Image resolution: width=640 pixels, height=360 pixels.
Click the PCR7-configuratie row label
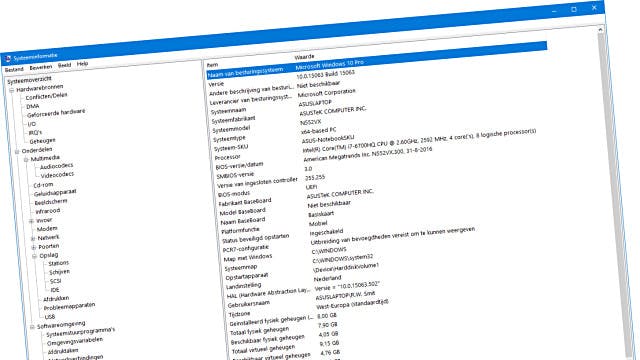coord(246,248)
